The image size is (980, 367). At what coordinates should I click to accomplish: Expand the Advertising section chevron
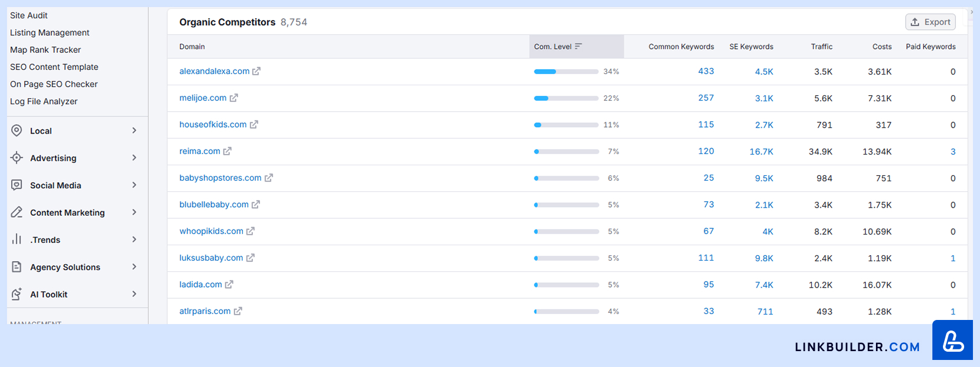[134, 158]
